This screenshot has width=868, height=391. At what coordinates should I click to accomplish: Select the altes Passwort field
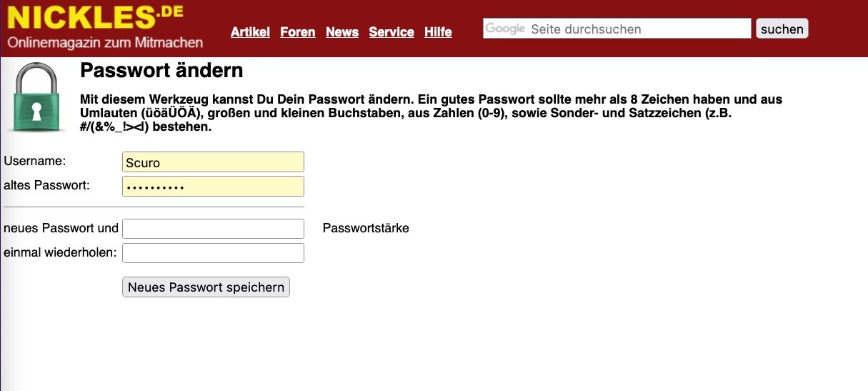[213, 187]
